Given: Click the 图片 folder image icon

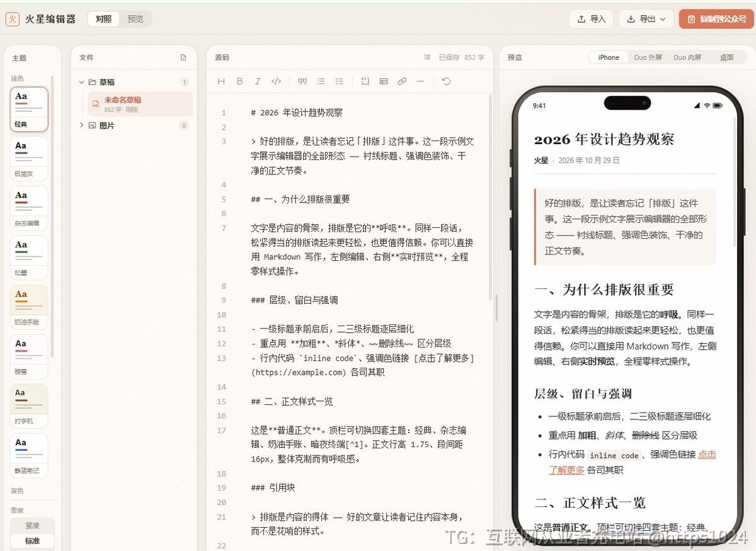Looking at the screenshot, I should point(92,125).
